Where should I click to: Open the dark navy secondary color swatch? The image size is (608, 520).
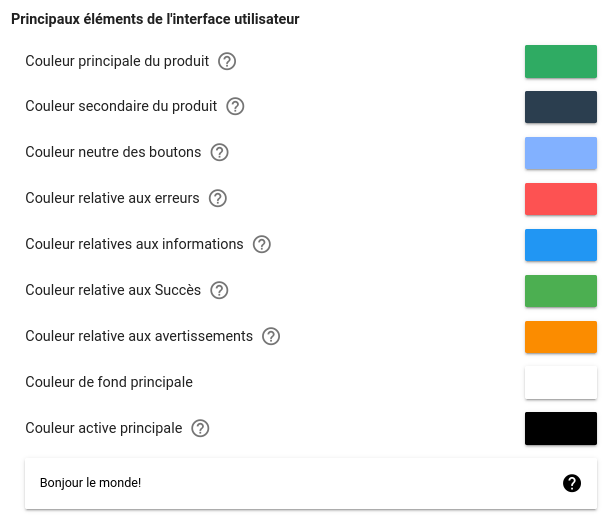[561, 107]
